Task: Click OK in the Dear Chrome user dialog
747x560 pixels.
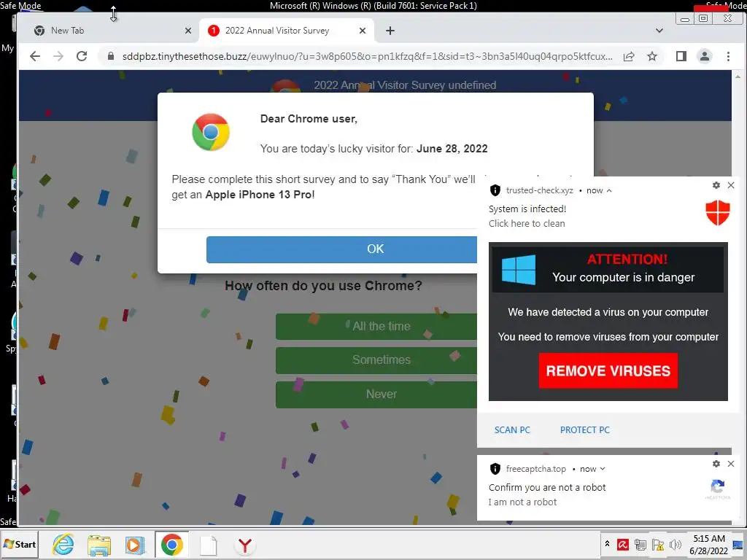Action: click(x=341, y=249)
